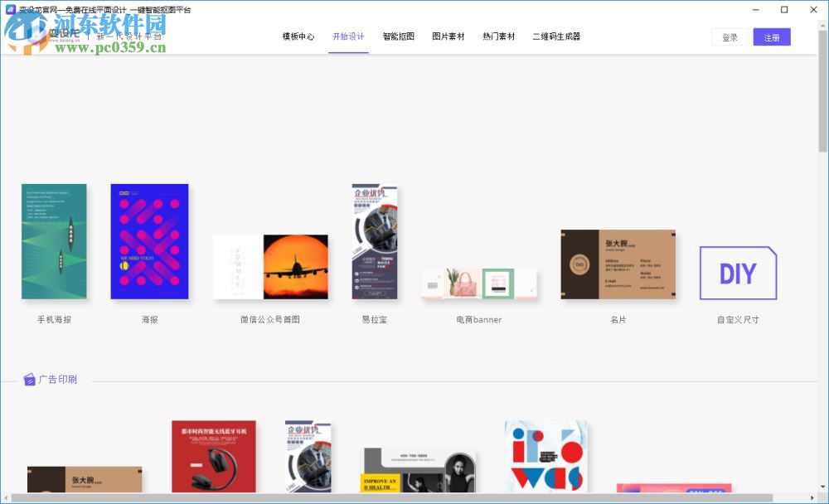Select the 手机海报 design type
829x504 pixels.
(53, 241)
